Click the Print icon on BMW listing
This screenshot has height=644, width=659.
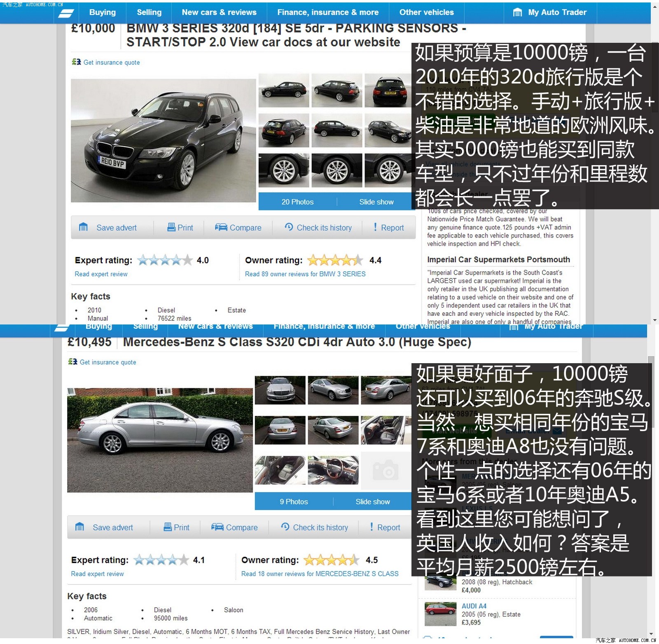(x=171, y=227)
